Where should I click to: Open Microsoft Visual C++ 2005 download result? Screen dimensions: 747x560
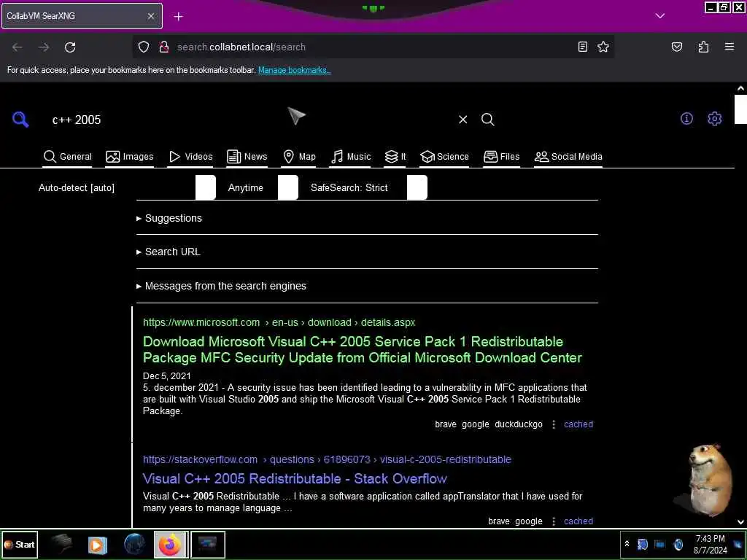click(363, 349)
